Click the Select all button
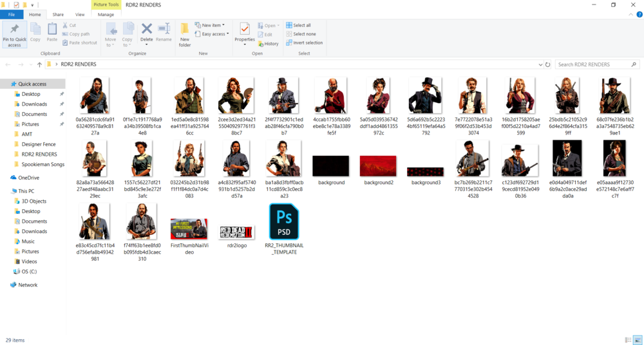644x345 pixels. tap(298, 25)
